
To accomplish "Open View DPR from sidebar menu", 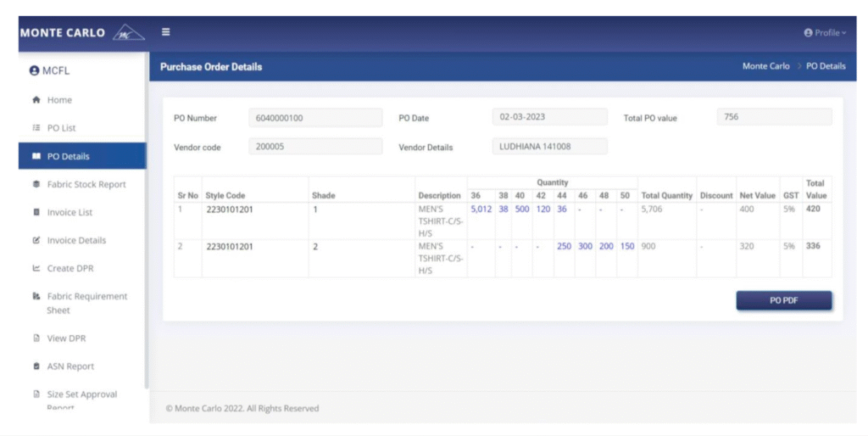I will (x=66, y=338).
